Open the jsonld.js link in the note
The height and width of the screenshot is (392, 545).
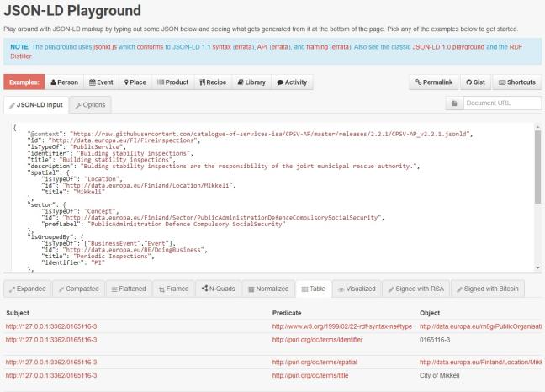[x=105, y=47]
